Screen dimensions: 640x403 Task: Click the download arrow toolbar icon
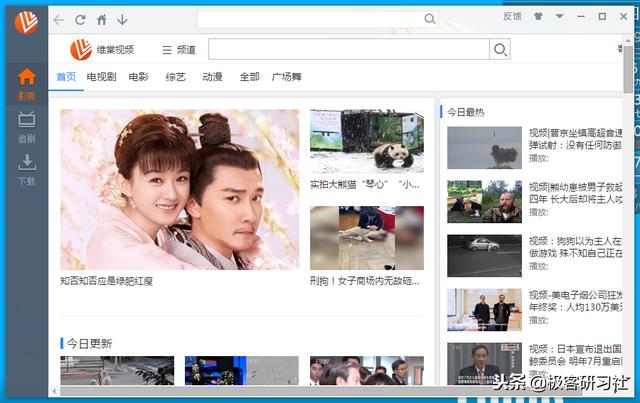click(122, 20)
